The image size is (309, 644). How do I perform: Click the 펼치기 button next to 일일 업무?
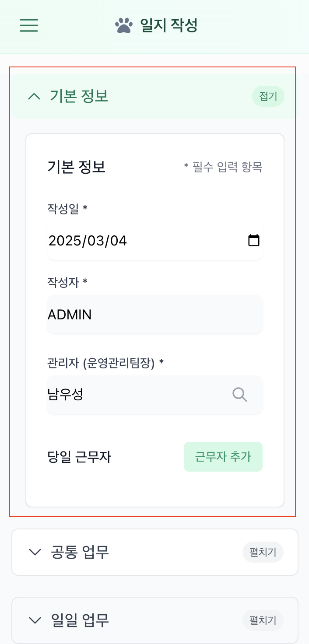click(x=263, y=620)
